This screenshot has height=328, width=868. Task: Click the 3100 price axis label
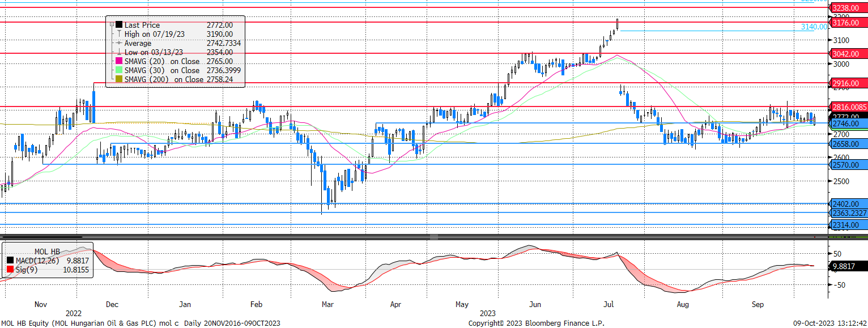pyautogui.click(x=841, y=40)
